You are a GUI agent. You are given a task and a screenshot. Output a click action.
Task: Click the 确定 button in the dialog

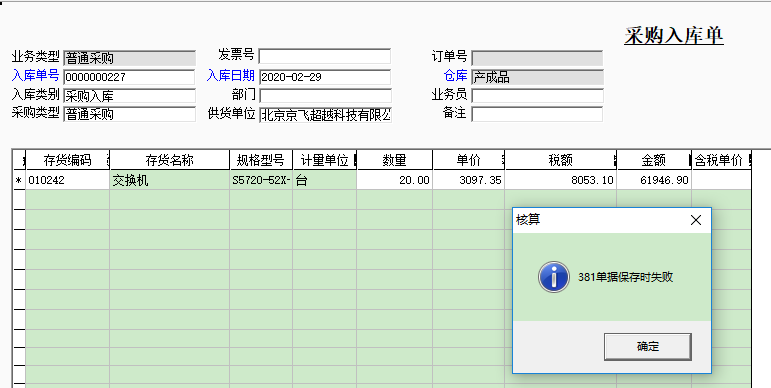point(647,346)
